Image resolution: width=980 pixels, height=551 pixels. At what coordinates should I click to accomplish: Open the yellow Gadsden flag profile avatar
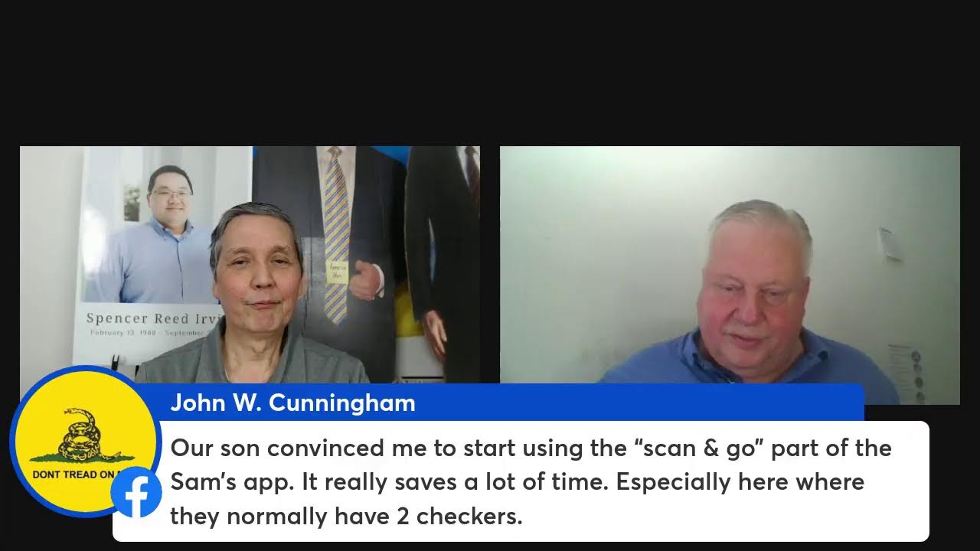tap(85, 442)
